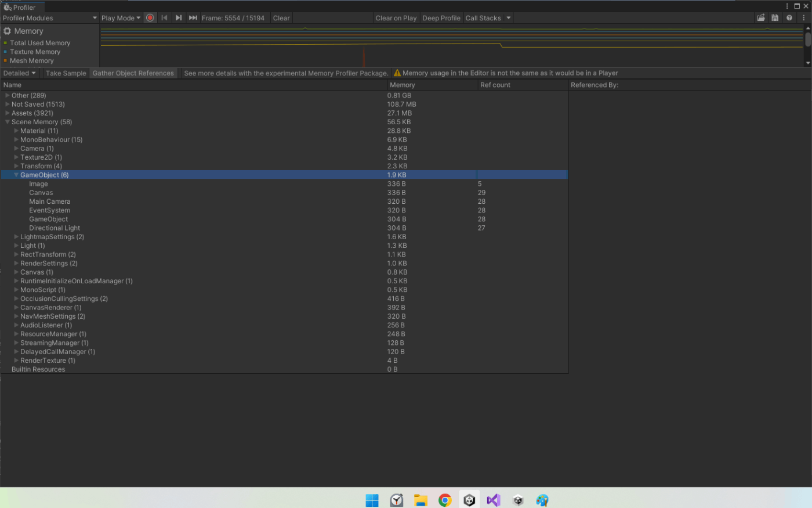This screenshot has width=812, height=508.
Task: Select the Directional Light row
Action: (284, 228)
